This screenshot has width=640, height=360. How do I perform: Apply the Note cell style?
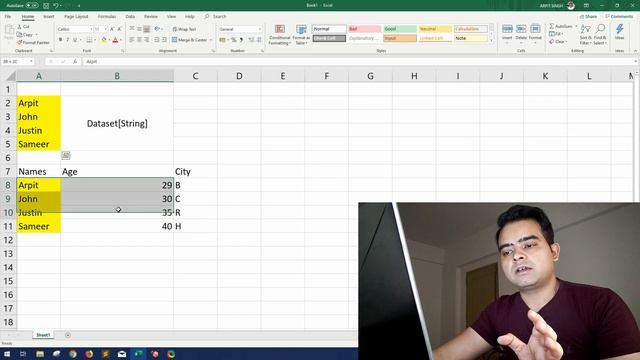(x=471, y=38)
